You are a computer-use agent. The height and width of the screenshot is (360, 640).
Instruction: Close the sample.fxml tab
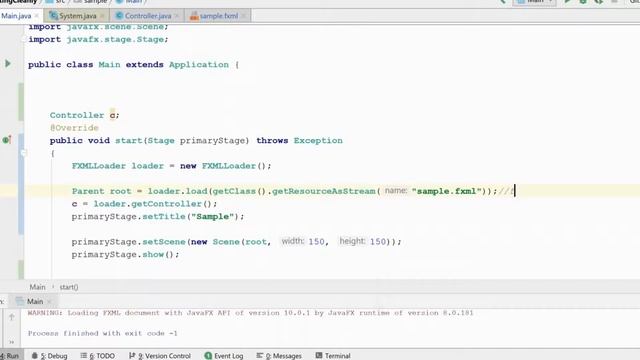pos(244,16)
